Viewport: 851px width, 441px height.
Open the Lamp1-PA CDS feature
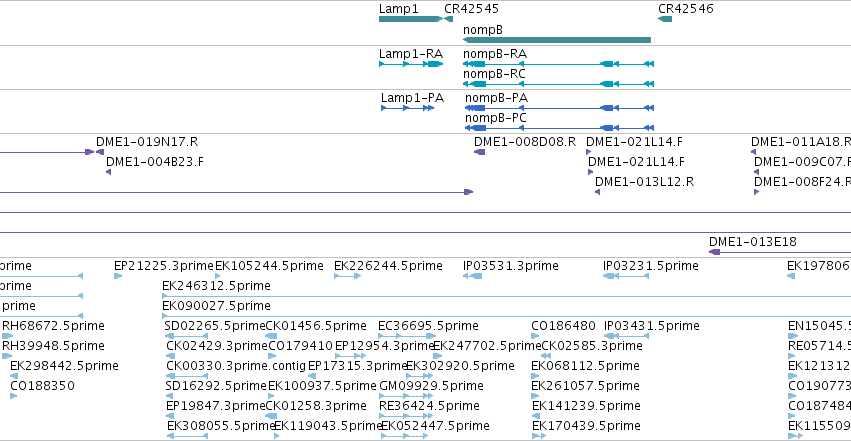click(x=408, y=108)
